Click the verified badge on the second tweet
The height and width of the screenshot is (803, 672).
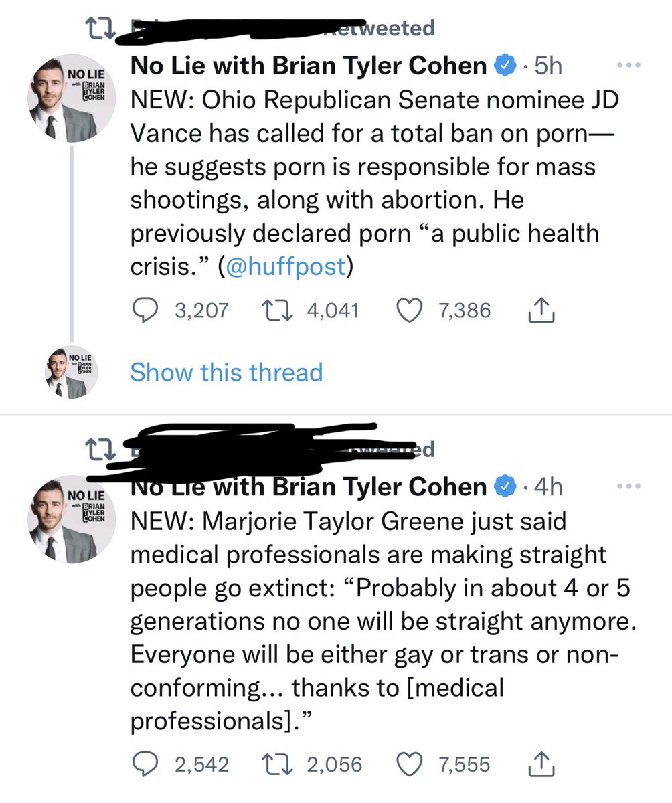tap(504, 487)
